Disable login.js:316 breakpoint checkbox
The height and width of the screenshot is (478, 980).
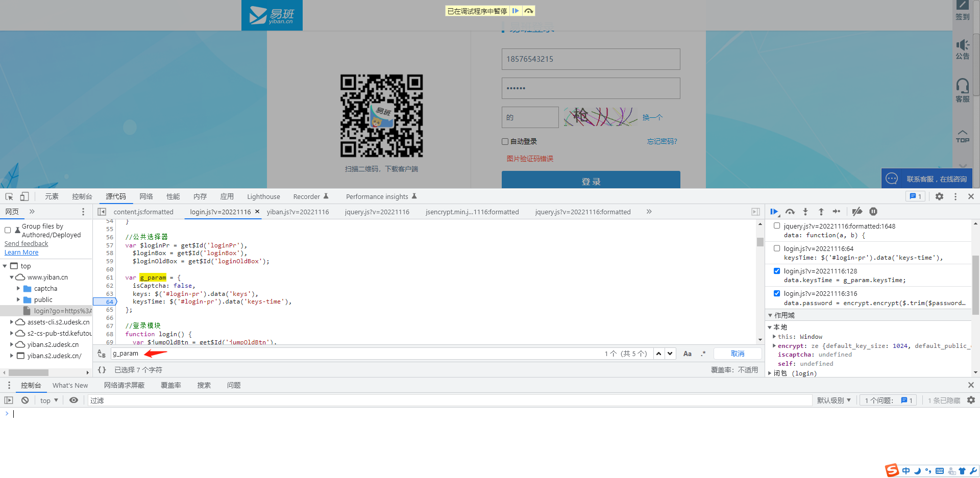777,293
